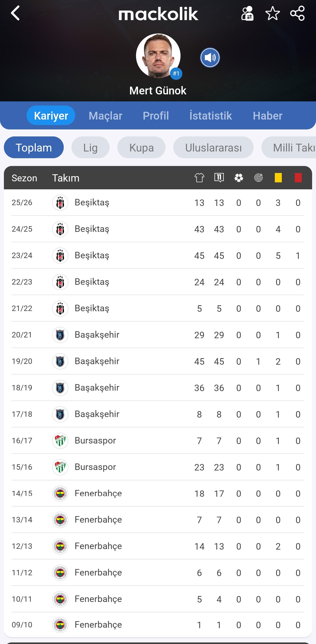Open Beşiktaş club logo in 25/26 row
This screenshot has height=644, width=316.
pyautogui.click(x=60, y=203)
